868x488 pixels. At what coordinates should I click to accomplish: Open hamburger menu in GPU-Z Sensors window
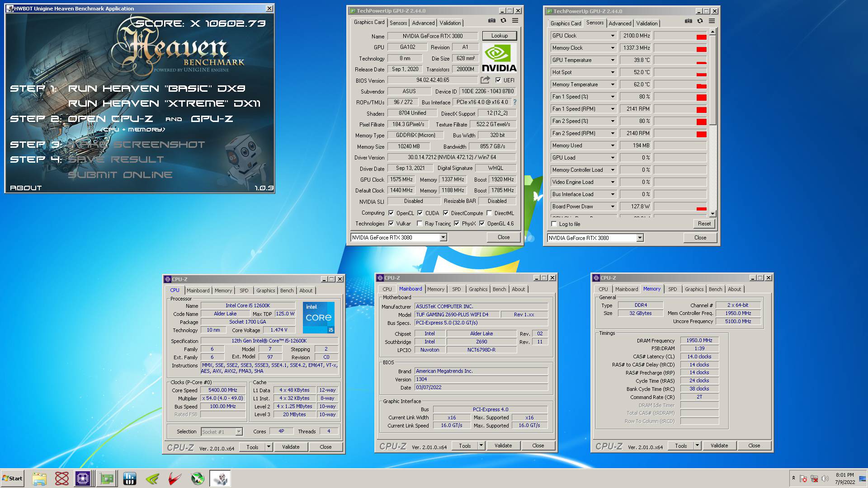pyautogui.click(x=712, y=21)
